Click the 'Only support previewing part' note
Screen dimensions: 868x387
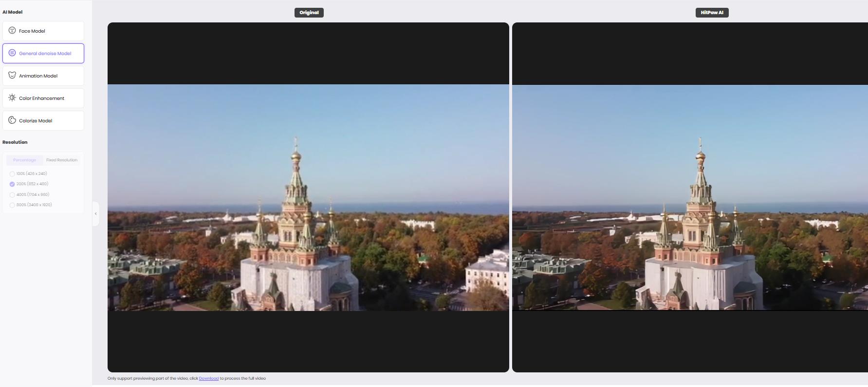[186, 378]
